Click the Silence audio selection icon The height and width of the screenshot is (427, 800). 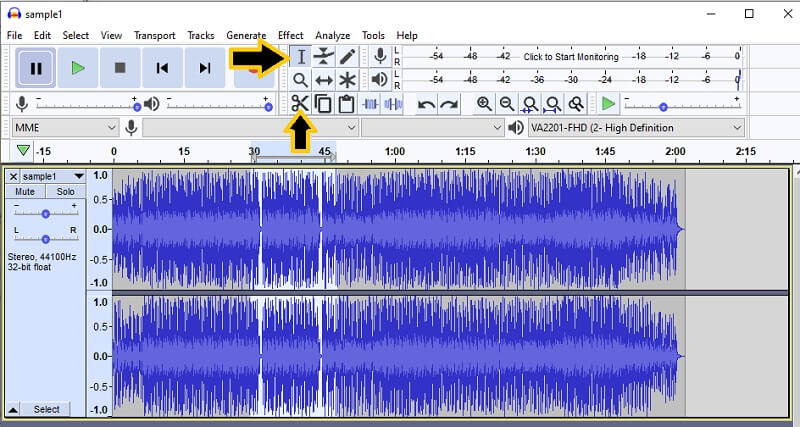coord(393,105)
